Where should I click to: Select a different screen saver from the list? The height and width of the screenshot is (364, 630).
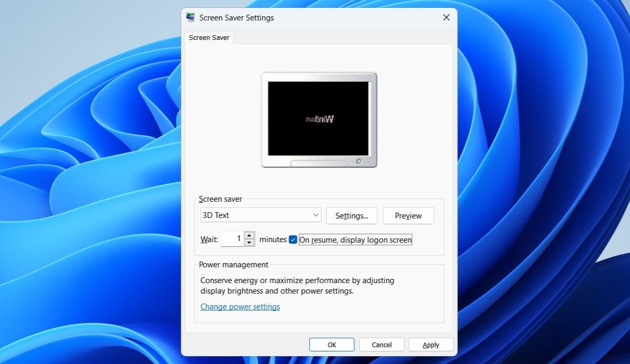[x=260, y=215]
